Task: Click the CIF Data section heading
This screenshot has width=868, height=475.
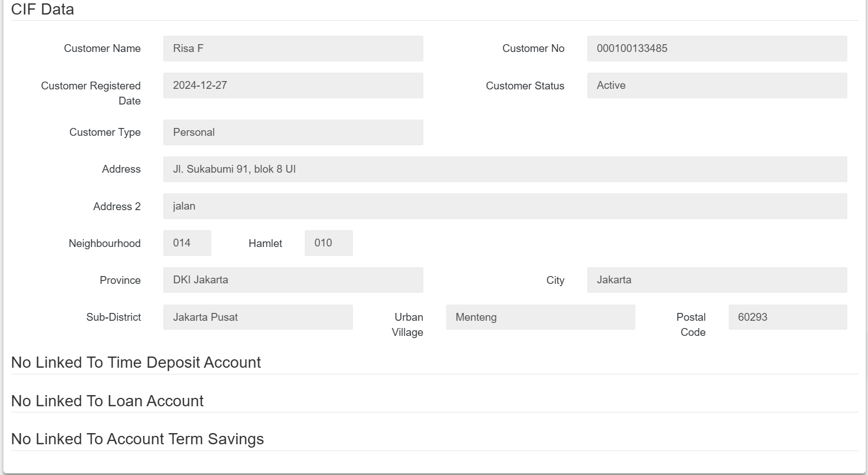Action: tap(43, 9)
